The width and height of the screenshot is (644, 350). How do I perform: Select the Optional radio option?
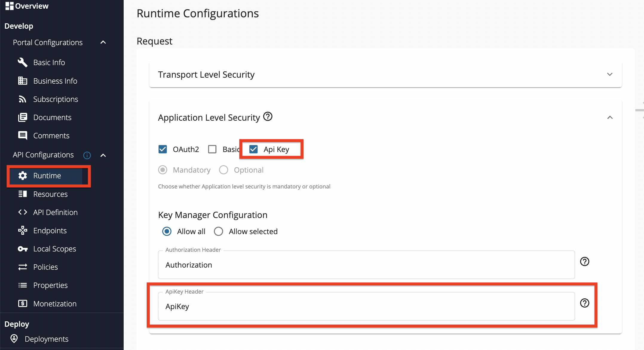(223, 170)
